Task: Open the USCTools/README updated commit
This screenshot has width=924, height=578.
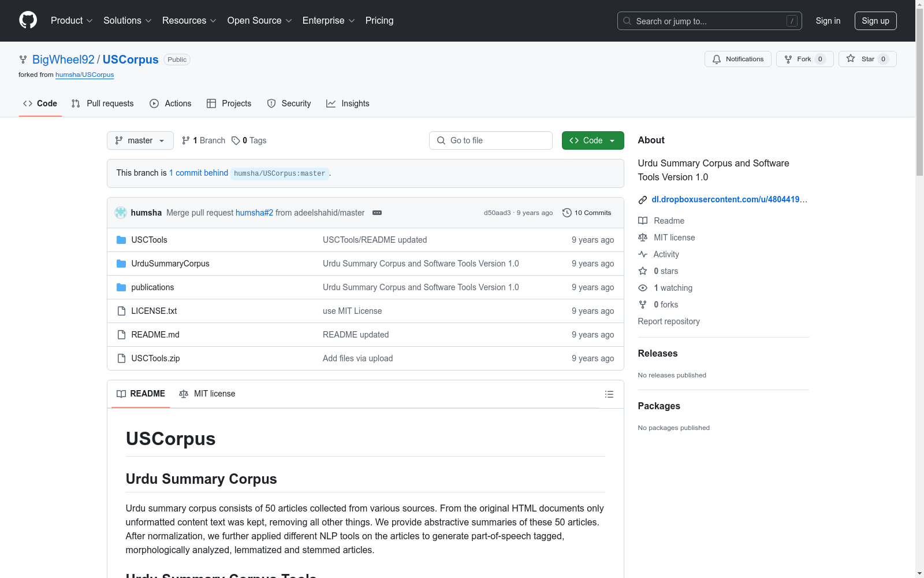Action: pyautogui.click(x=375, y=240)
